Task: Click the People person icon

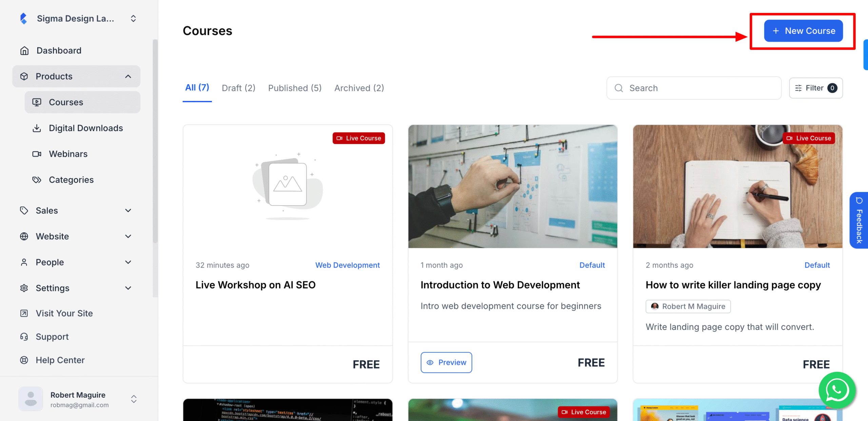Action: [x=24, y=262]
